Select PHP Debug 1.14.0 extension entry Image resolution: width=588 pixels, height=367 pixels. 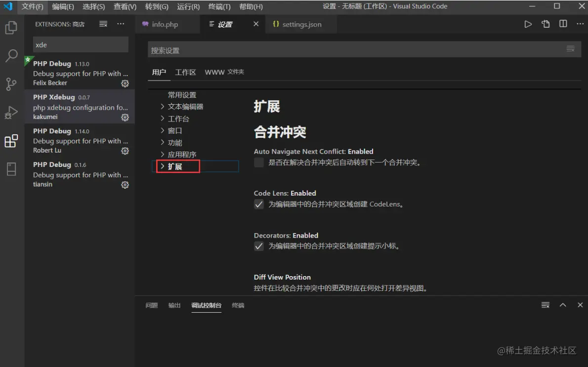[80, 140]
